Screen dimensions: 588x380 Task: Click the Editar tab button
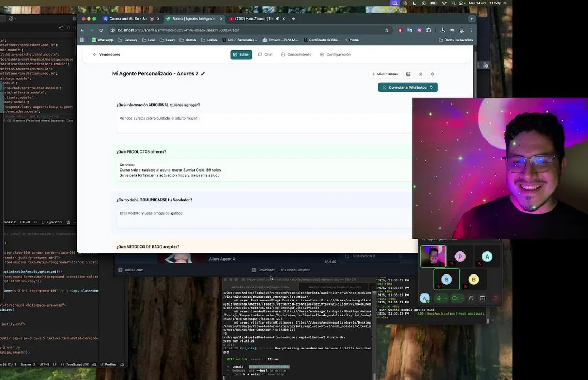coord(241,55)
